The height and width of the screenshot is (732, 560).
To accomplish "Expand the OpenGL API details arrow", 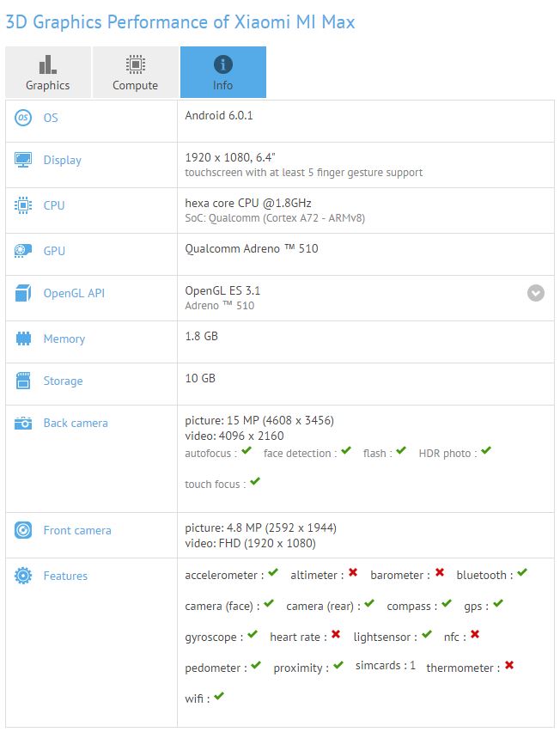I will (536, 293).
